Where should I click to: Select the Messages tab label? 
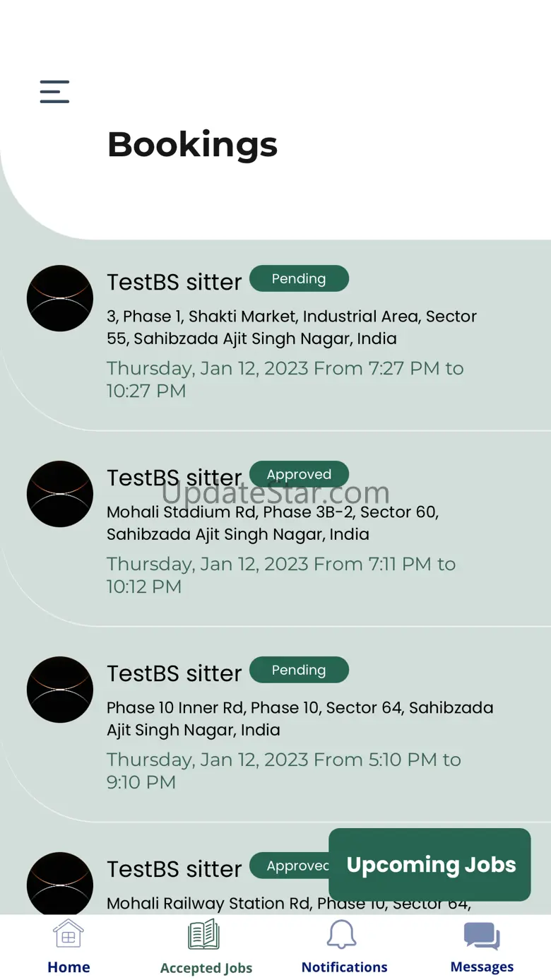482,967
